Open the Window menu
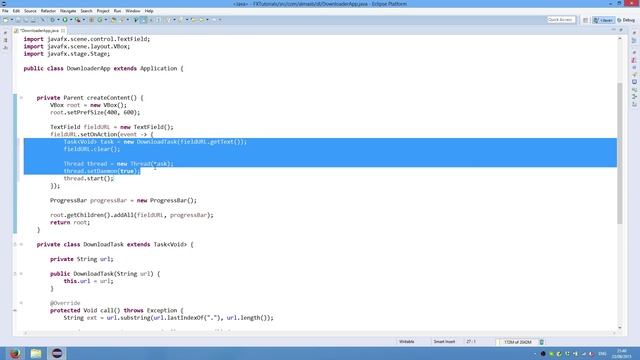The image size is (640, 360). [x=133, y=11]
